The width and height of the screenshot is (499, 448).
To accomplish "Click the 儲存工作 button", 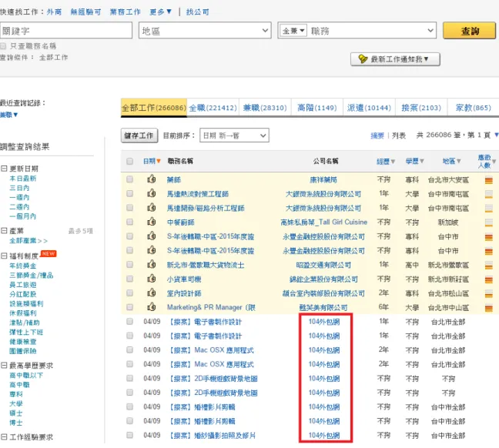I will (139, 135).
